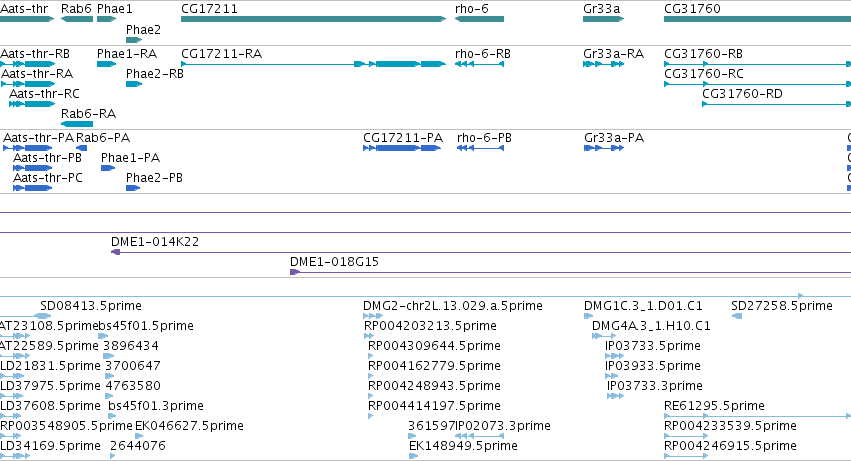Image resolution: width=851 pixels, height=461 pixels.
Task: Select the CG17211 gene bar
Action: tap(313, 19)
